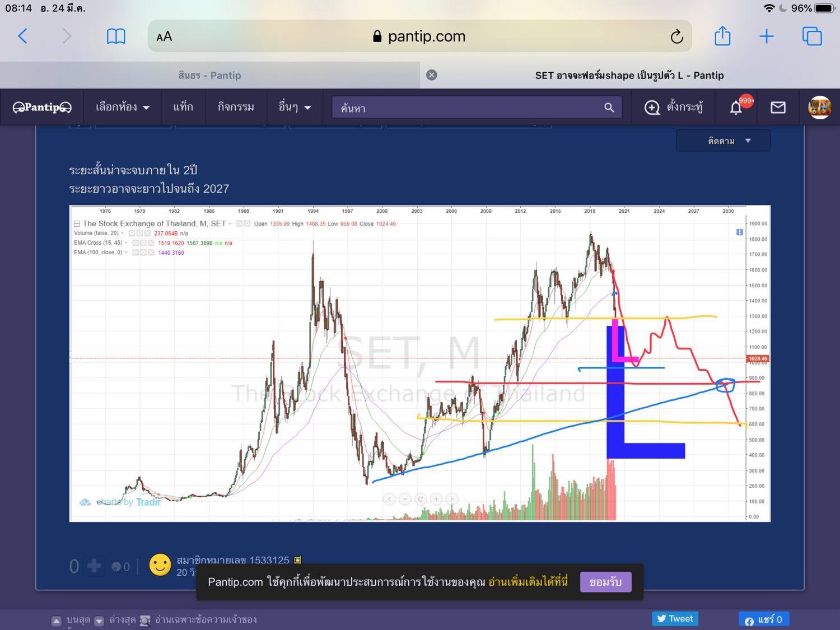Close the SET อาจจะฟอร์มshape tab
The width and height of the screenshot is (840, 630).
[x=432, y=75]
